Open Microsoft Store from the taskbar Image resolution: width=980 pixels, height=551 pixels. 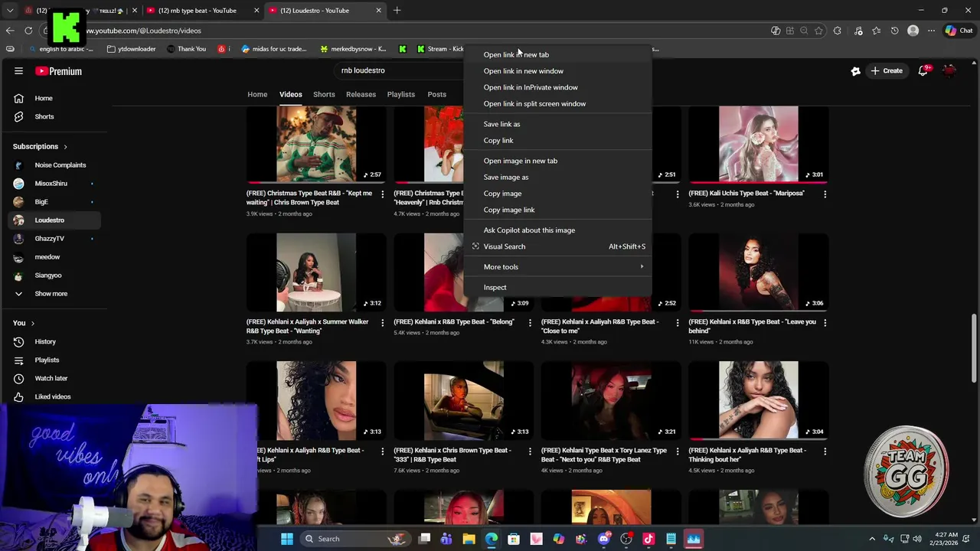(x=514, y=539)
